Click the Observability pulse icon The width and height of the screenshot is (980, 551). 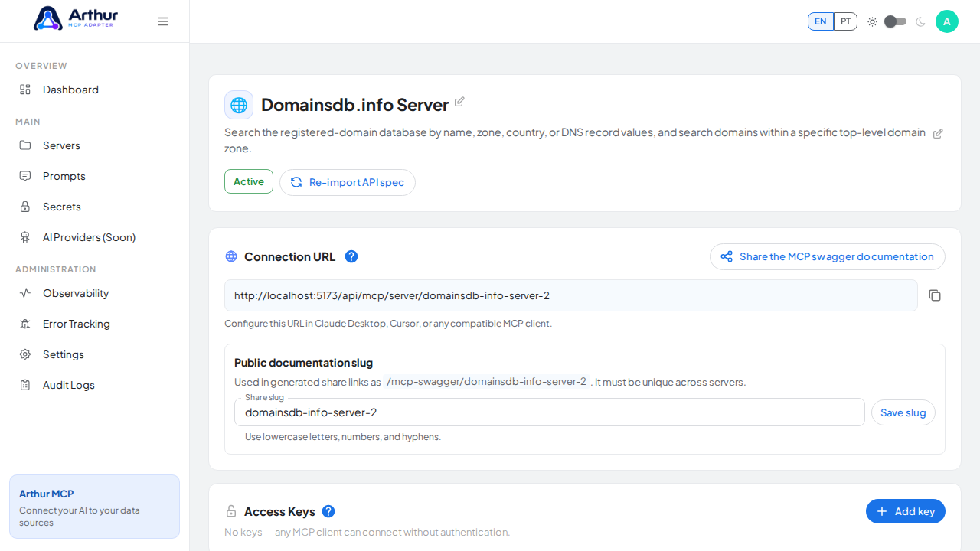pyautogui.click(x=25, y=293)
